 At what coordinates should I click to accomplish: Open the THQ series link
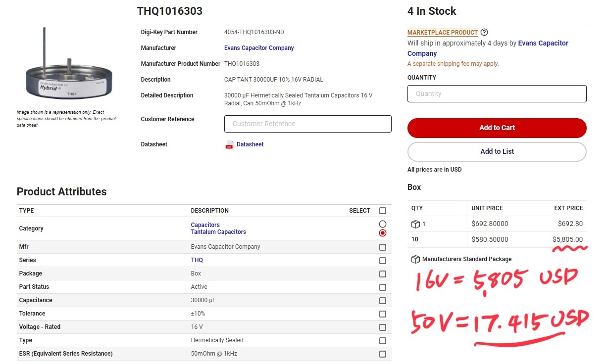197,260
